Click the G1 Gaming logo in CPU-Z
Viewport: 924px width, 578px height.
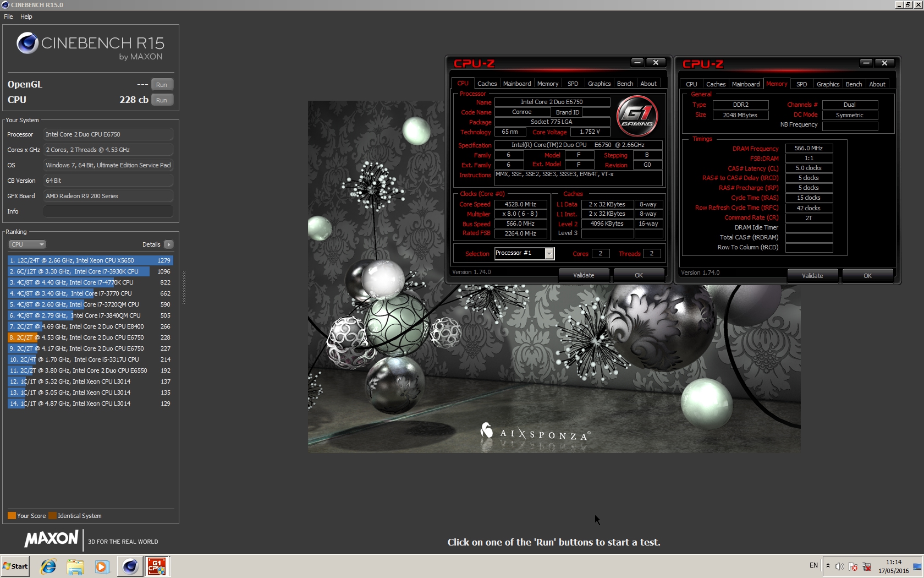pyautogui.click(x=637, y=116)
